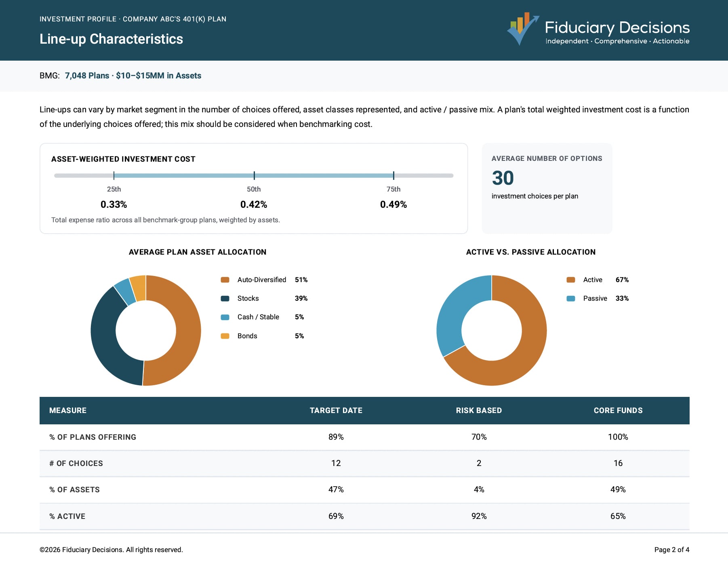Click the "©2026 Fiduciary Decisions" copyright footer
This screenshot has height=565, width=728.
[x=112, y=550]
